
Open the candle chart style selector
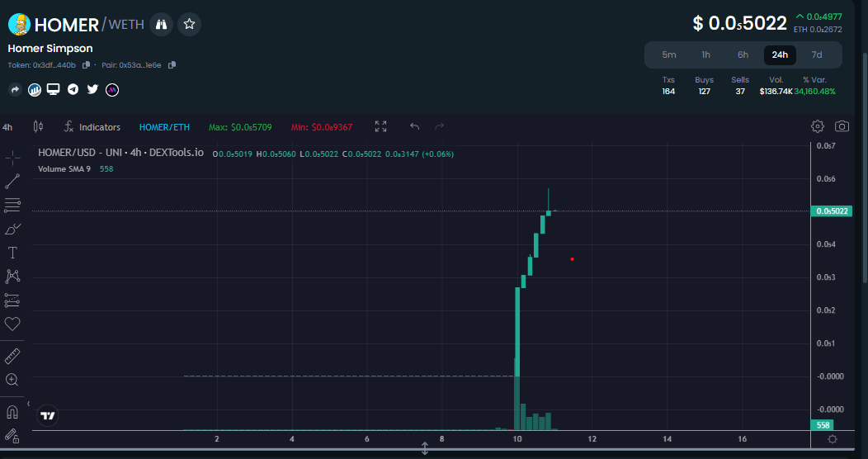[x=38, y=127]
